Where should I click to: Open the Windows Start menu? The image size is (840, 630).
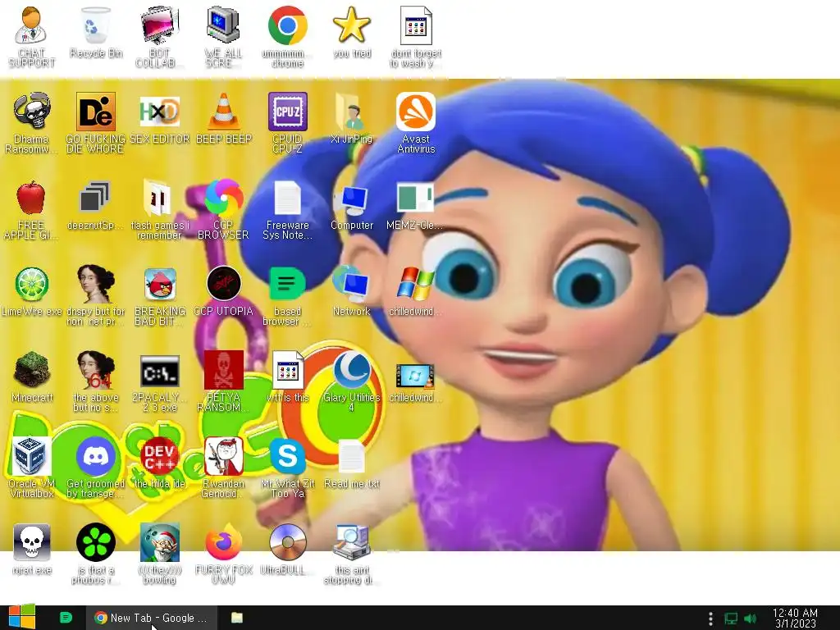click(x=22, y=618)
